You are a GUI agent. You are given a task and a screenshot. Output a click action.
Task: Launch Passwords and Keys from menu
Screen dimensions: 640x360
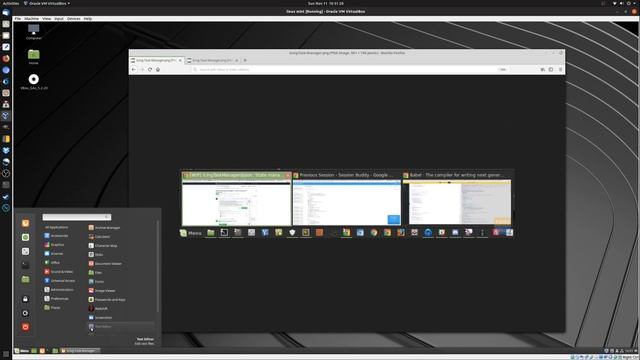click(x=107, y=300)
